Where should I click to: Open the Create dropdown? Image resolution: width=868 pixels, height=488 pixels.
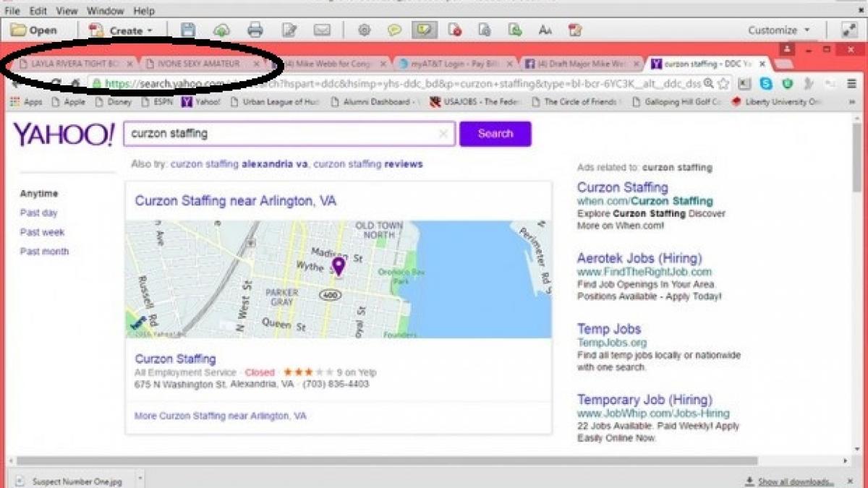tap(121, 30)
